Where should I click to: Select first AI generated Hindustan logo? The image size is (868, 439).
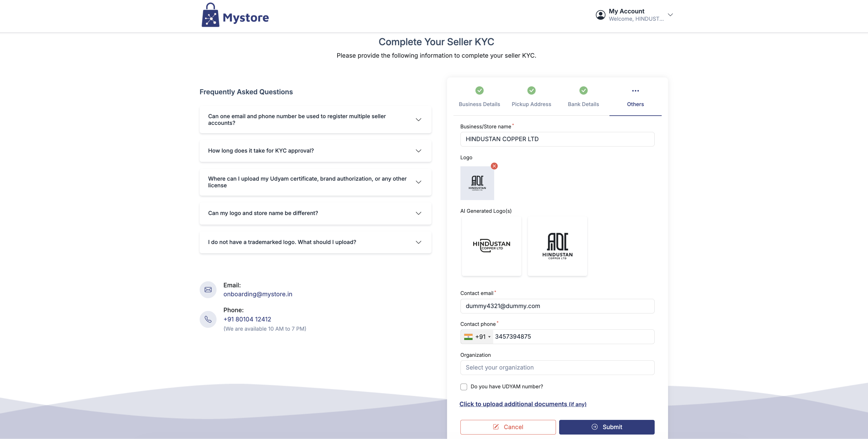click(x=491, y=246)
